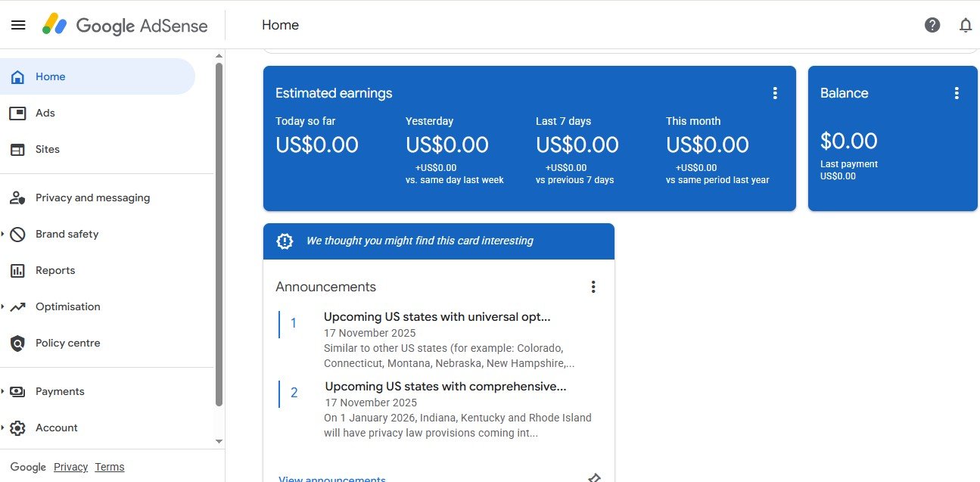980x482 pixels.
Task: Open the Terms footer link
Action: point(110,467)
